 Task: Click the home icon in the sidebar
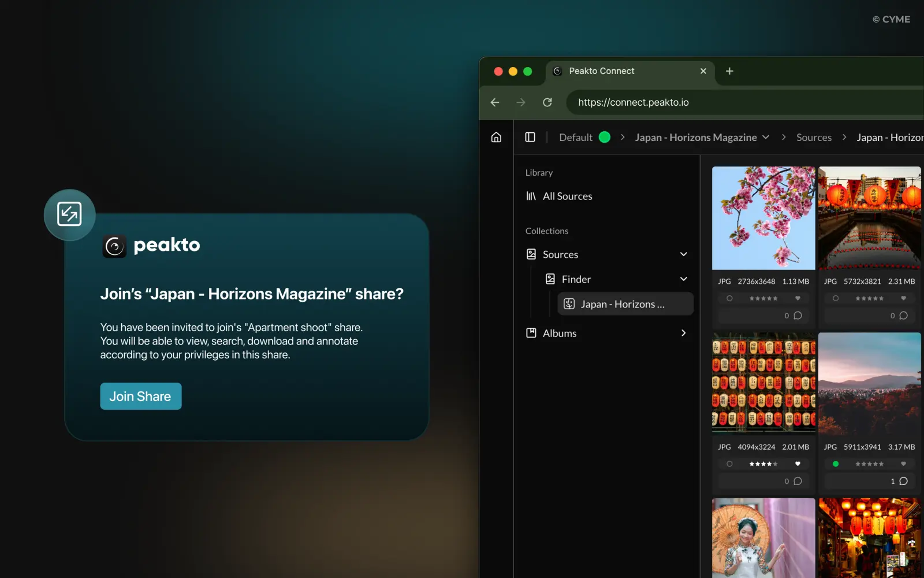[x=496, y=138]
